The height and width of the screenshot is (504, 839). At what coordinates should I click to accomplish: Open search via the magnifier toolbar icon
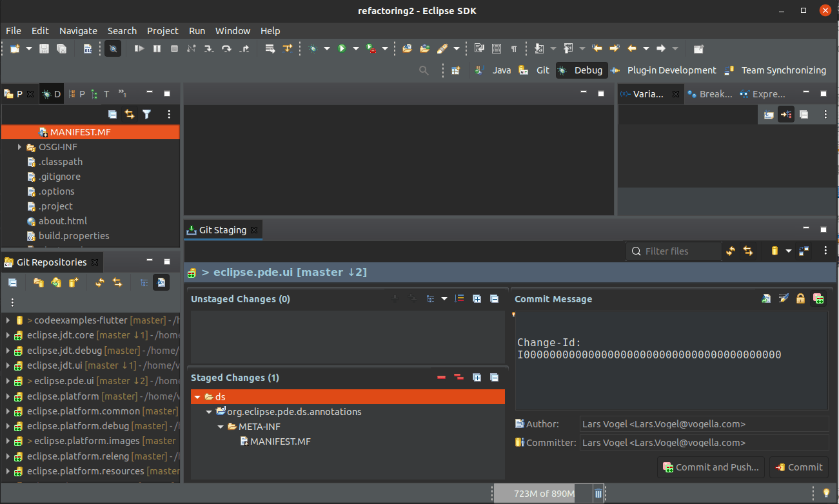pyautogui.click(x=424, y=70)
